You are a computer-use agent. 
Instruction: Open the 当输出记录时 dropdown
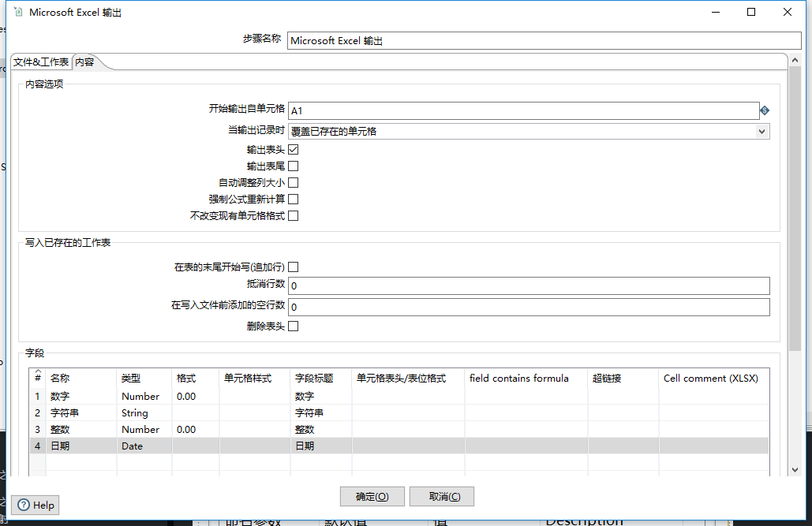761,132
